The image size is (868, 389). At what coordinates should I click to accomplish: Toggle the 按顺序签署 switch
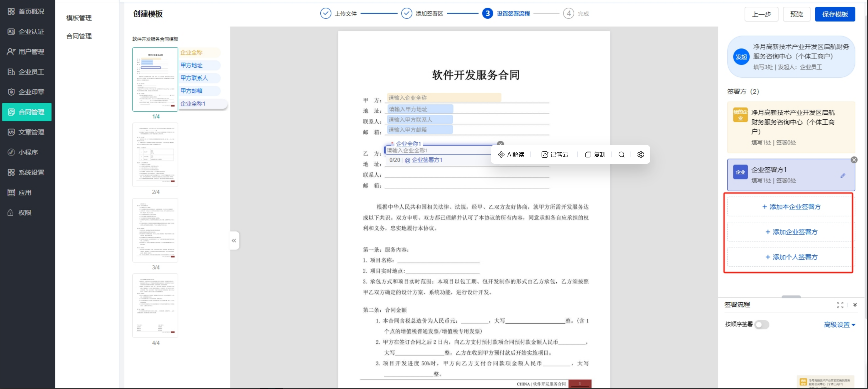[x=762, y=325]
